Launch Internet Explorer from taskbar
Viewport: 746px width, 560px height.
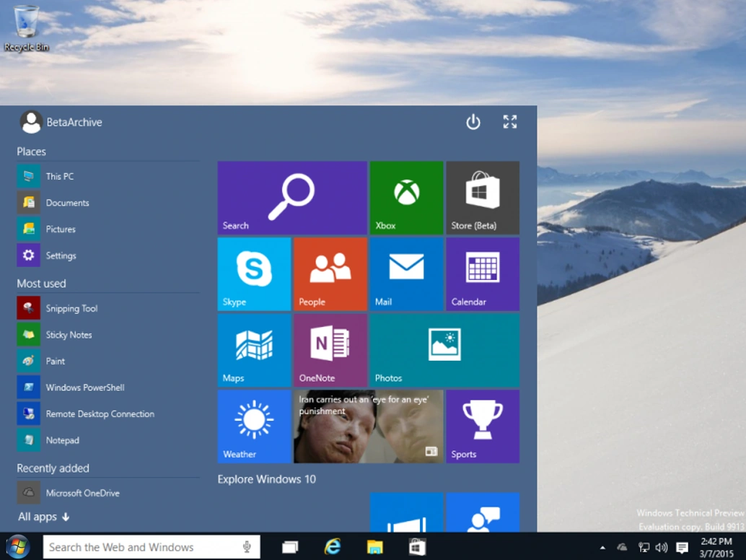(332, 547)
